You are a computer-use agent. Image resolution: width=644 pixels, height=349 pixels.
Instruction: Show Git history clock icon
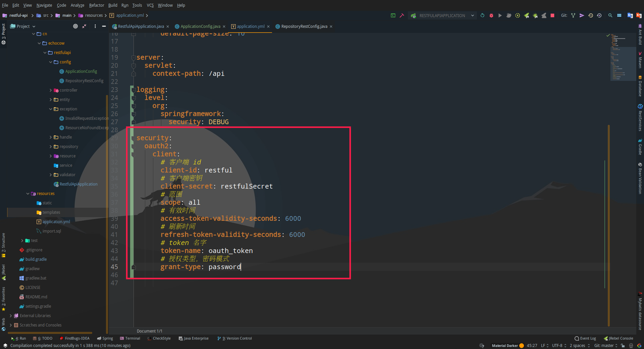591,15
